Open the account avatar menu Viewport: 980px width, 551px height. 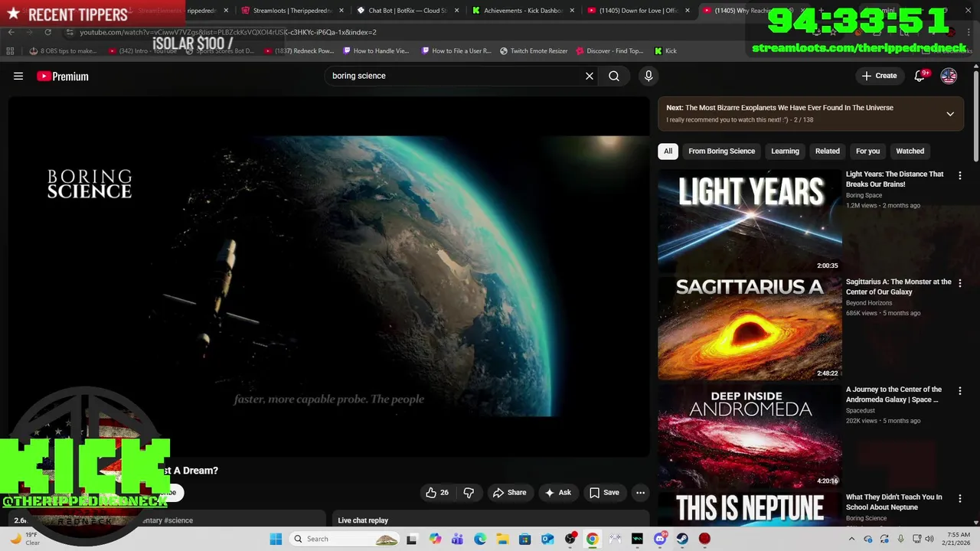[949, 76]
